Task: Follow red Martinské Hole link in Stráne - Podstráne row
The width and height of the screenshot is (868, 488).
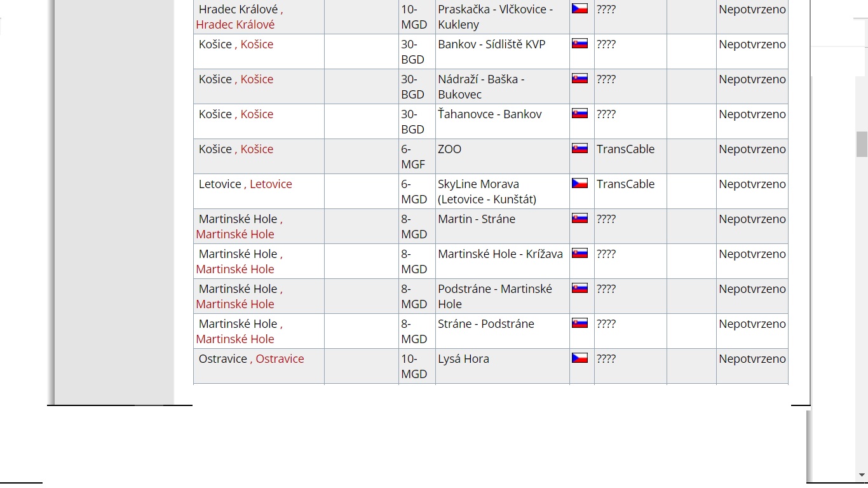Action: (x=235, y=339)
